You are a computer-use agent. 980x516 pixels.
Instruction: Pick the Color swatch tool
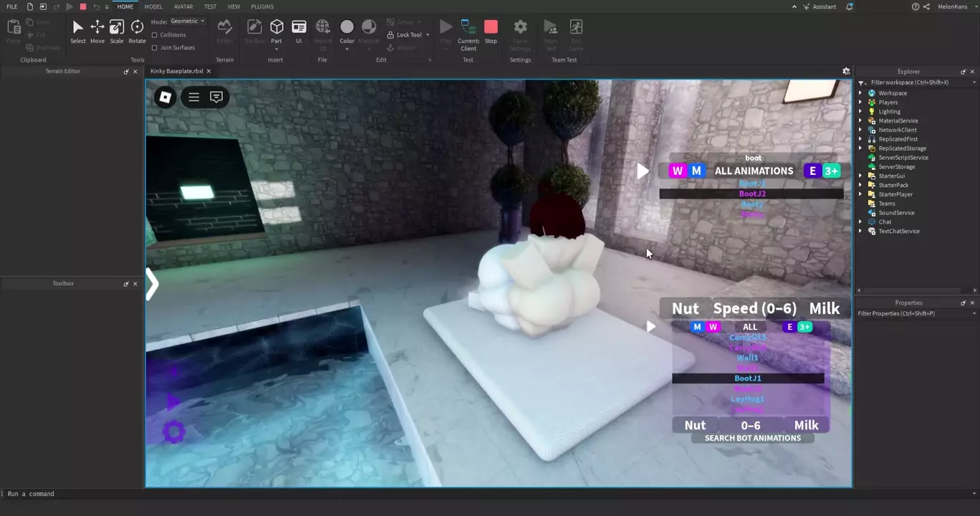coord(347,31)
